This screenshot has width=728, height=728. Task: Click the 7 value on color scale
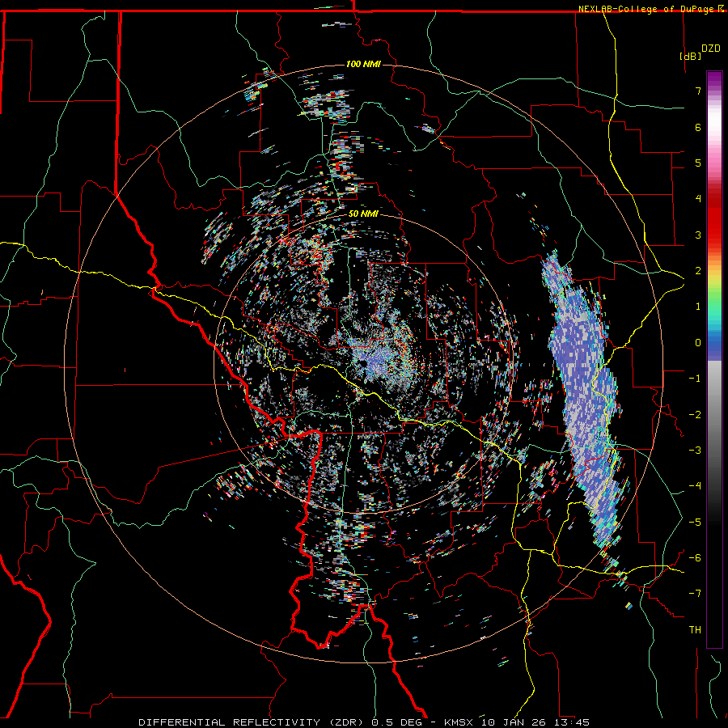point(698,91)
